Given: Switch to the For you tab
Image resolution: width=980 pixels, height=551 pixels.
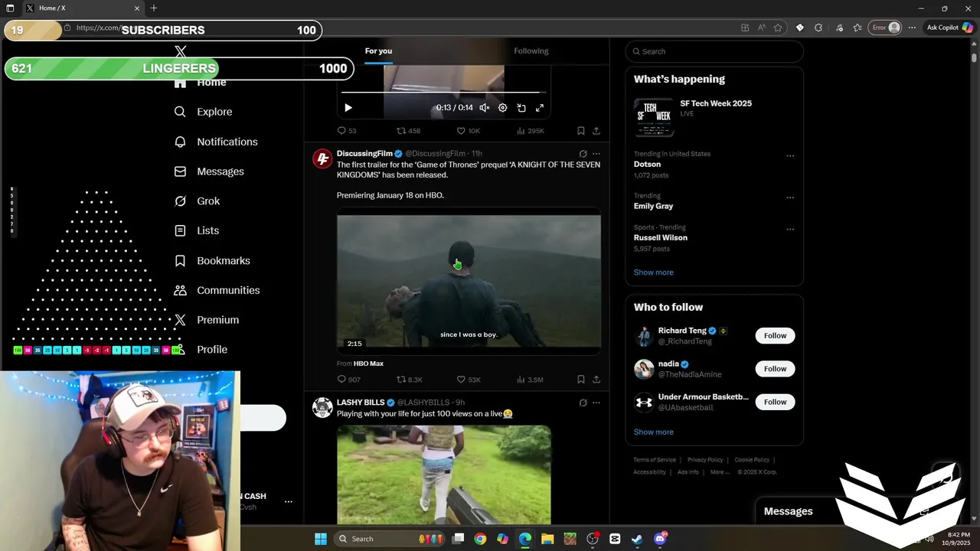Looking at the screenshot, I should coord(378,51).
